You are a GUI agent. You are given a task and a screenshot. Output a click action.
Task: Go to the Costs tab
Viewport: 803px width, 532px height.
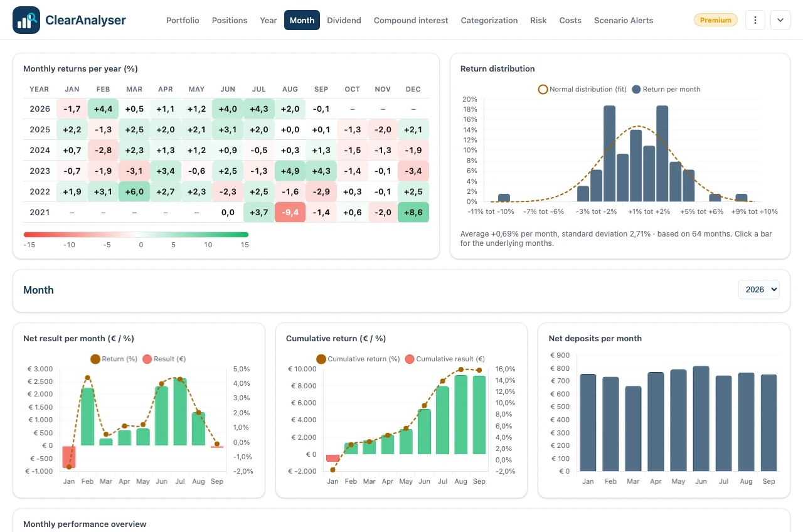pos(570,20)
